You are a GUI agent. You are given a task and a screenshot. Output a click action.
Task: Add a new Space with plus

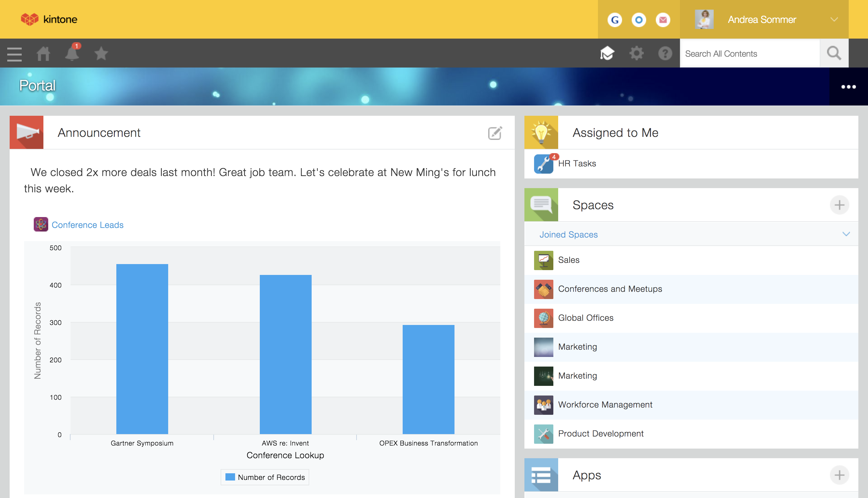coord(839,205)
